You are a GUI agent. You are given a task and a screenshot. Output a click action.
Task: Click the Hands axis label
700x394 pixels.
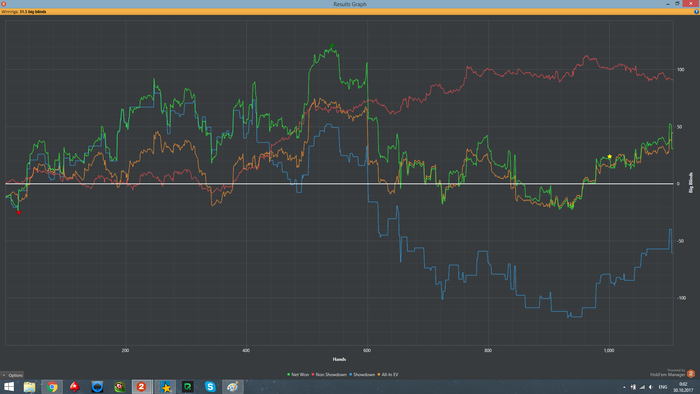339,359
